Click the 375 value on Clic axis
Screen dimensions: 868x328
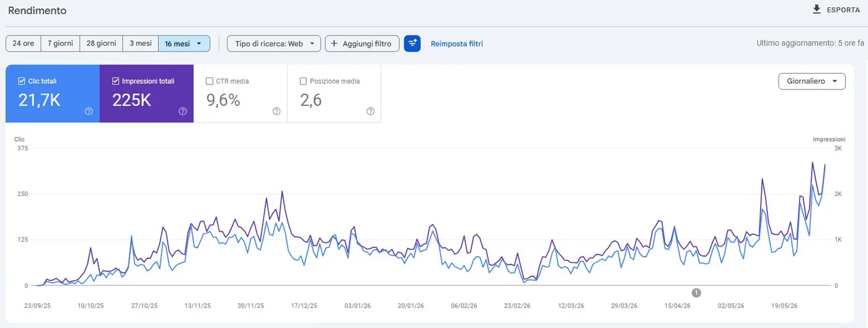[22, 149]
